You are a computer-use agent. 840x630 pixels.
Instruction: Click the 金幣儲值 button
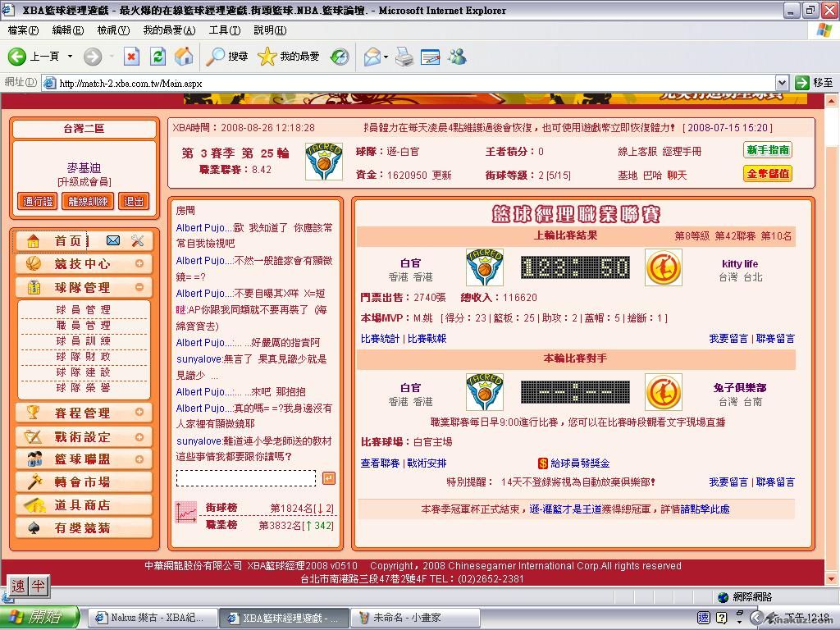click(768, 174)
